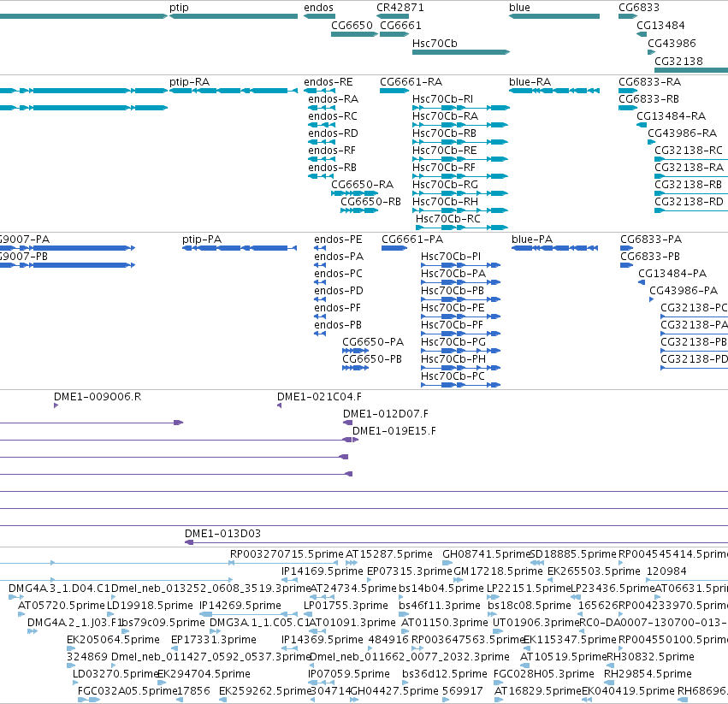The width and height of the screenshot is (728, 704).
Task: Click the Hsc70Cb-RB transcript label
Action: pyautogui.click(x=444, y=133)
